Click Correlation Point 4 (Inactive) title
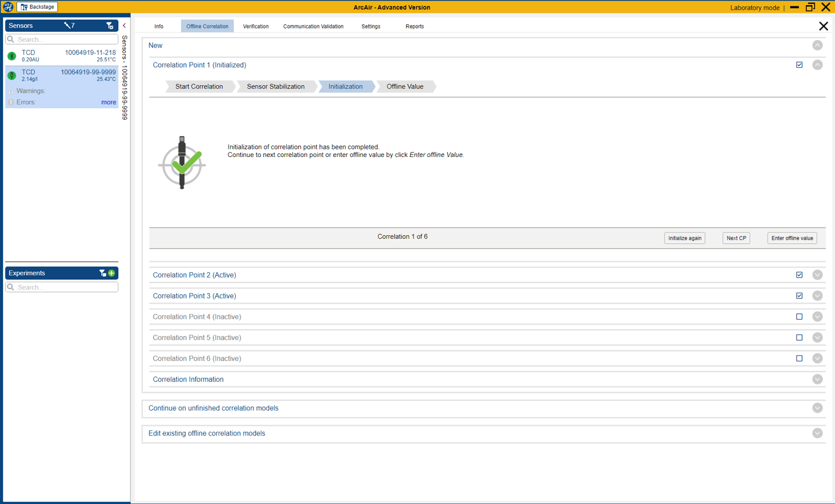 tap(197, 317)
